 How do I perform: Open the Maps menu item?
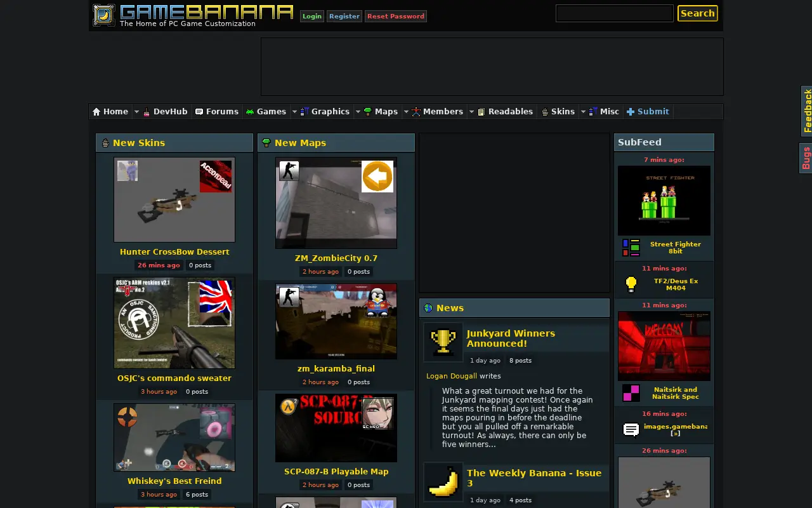(x=381, y=112)
